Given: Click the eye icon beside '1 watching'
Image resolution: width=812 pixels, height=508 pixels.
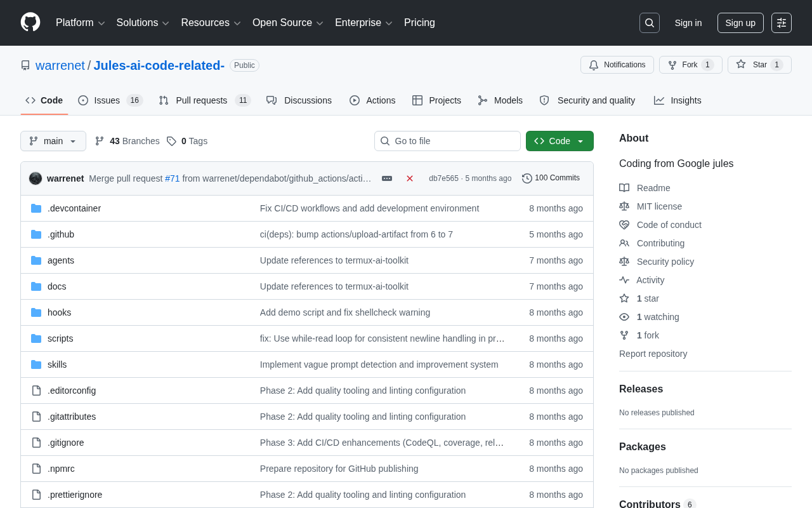Looking at the screenshot, I should [624, 317].
